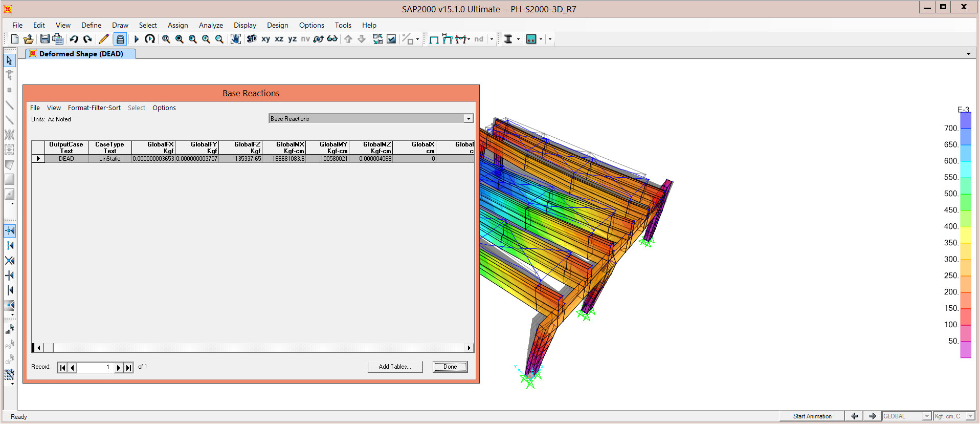980x424 pixels.
Task: Click the displacement contour color legend
Action: pos(965,235)
